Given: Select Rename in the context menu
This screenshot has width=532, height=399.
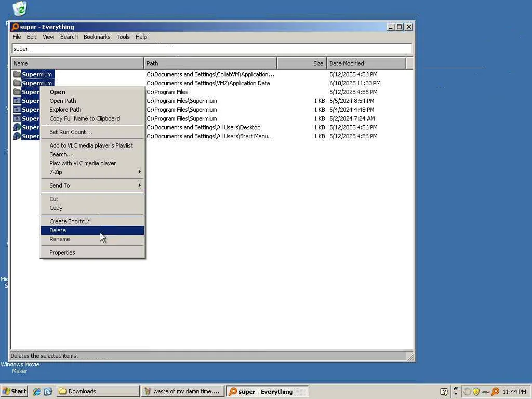Looking at the screenshot, I should pyautogui.click(x=92, y=239).
